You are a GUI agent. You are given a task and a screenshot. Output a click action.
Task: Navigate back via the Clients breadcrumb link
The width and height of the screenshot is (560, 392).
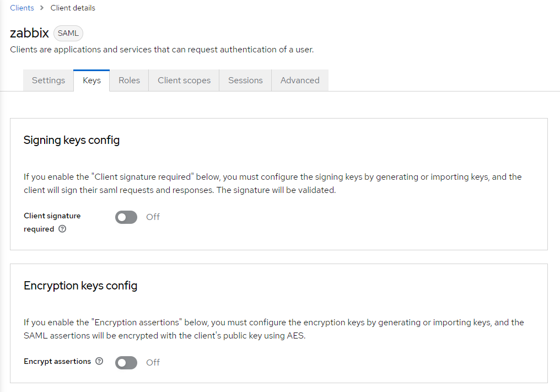pos(22,8)
